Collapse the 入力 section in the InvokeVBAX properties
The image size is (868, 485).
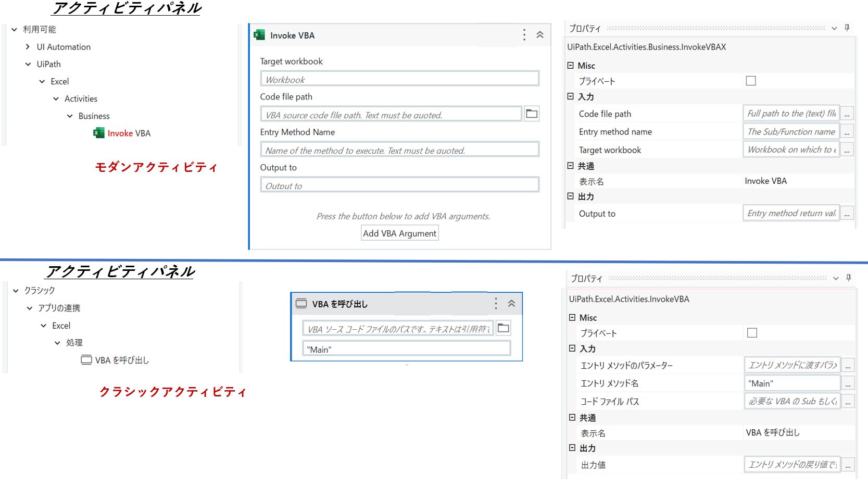coord(571,96)
